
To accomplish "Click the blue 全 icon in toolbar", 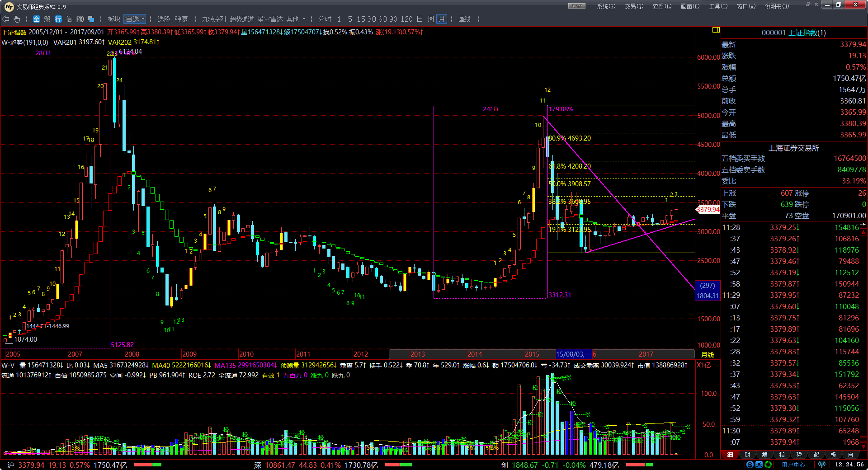I will [37, 19].
